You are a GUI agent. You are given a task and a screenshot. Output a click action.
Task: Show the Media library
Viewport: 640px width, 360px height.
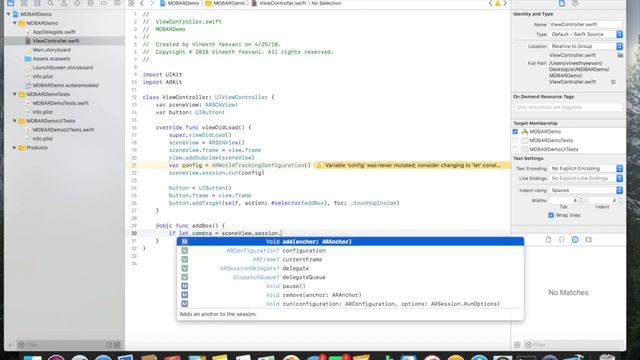[588, 240]
